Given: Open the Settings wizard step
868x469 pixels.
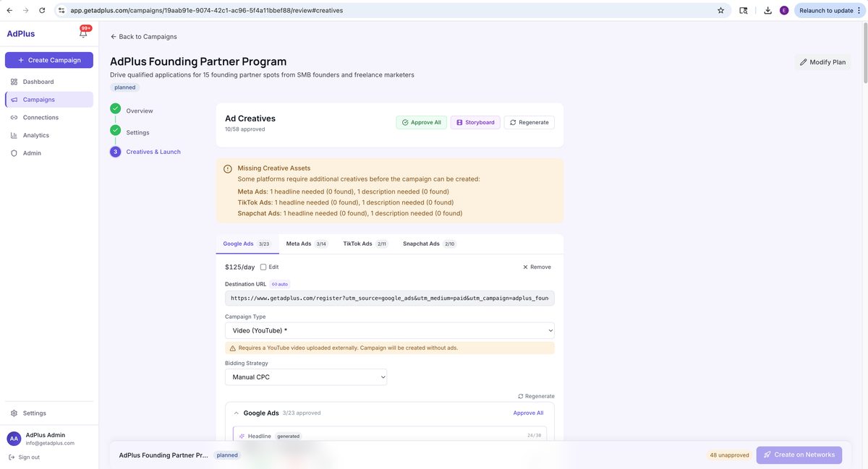Looking at the screenshot, I should pyautogui.click(x=137, y=132).
